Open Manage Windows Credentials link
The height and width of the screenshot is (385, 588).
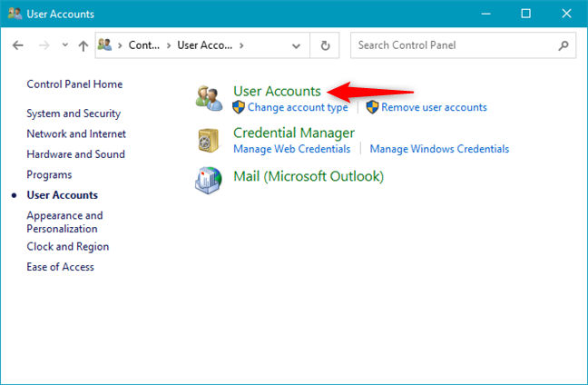pos(439,149)
